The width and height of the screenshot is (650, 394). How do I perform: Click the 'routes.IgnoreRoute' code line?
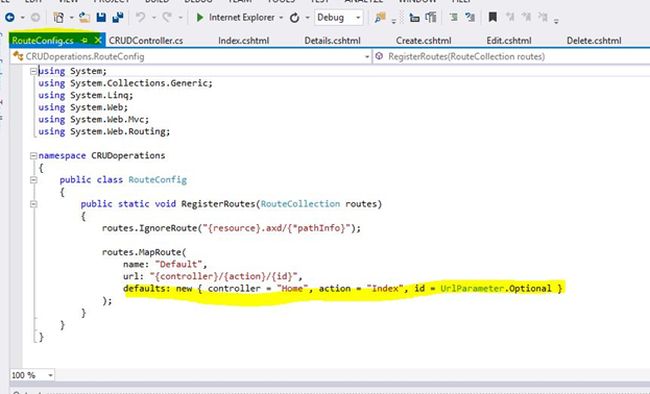click(231, 228)
